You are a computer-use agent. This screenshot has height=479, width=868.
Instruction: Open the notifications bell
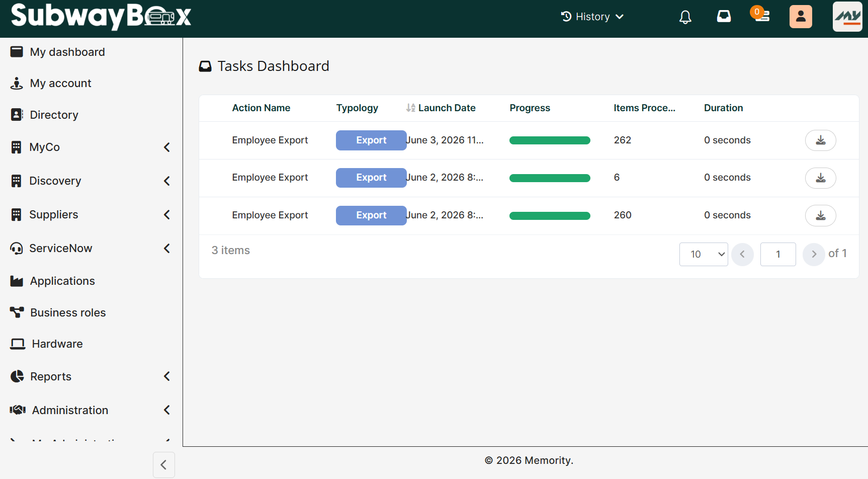pyautogui.click(x=685, y=17)
